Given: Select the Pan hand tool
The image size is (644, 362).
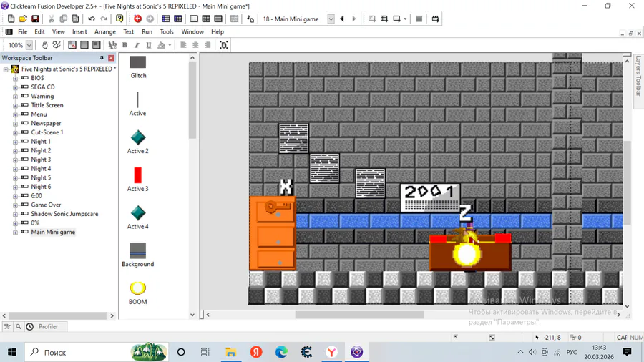Looking at the screenshot, I should (44, 45).
